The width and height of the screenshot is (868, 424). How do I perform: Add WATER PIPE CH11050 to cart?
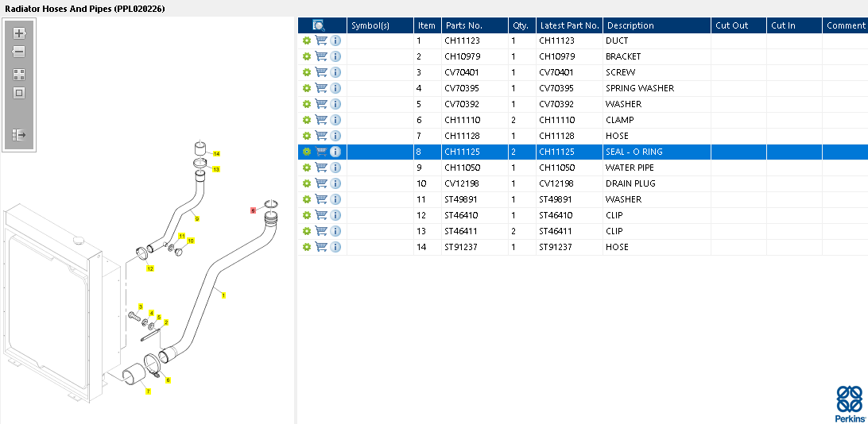[x=321, y=168]
